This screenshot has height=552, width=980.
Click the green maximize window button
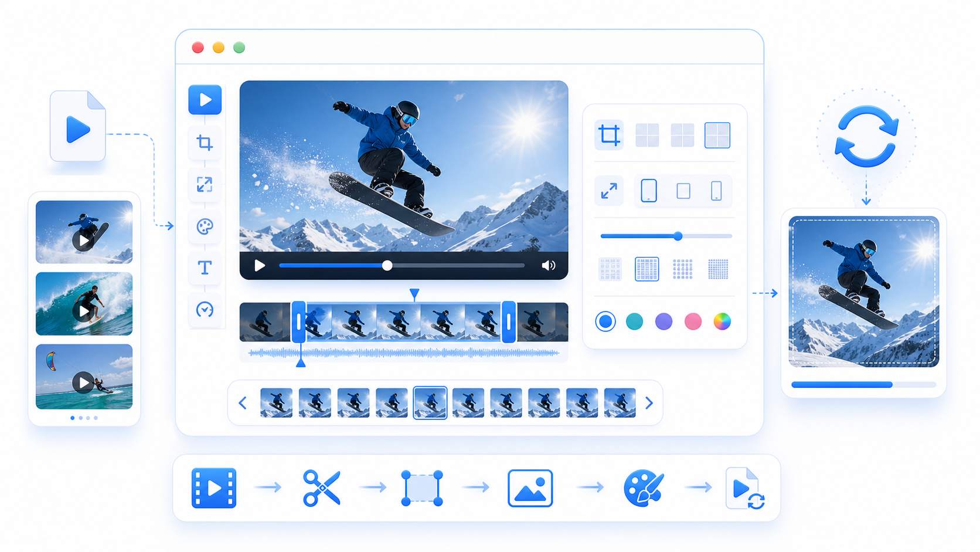(239, 48)
